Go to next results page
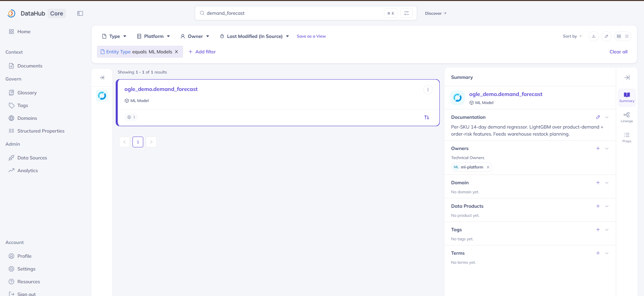The height and width of the screenshot is (296, 644). click(x=151, y=142)
